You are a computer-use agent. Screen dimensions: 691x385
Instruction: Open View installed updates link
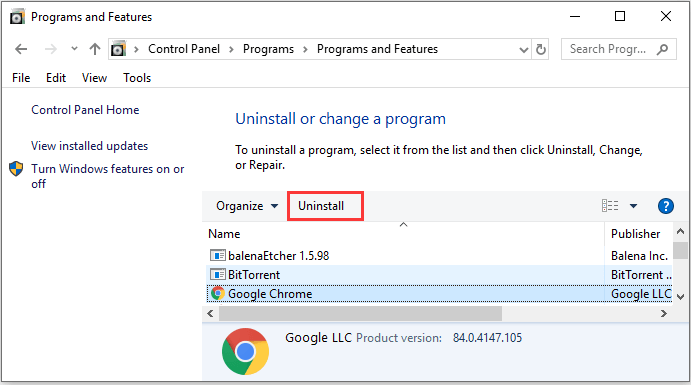coord(89,146)
